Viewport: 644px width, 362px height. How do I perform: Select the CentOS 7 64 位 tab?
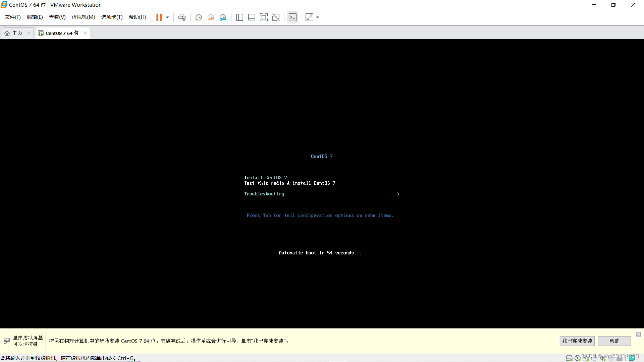[62, 33]
